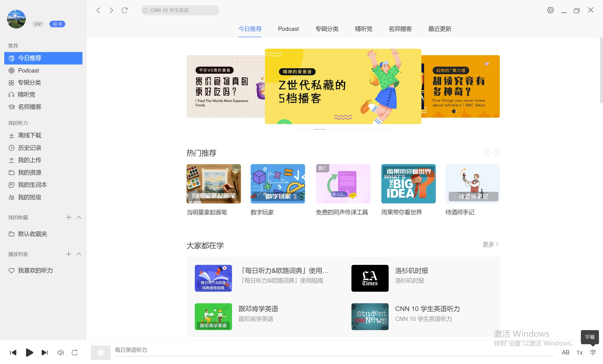Toggle AB repeat in the player bar

[x=566, y=352]
